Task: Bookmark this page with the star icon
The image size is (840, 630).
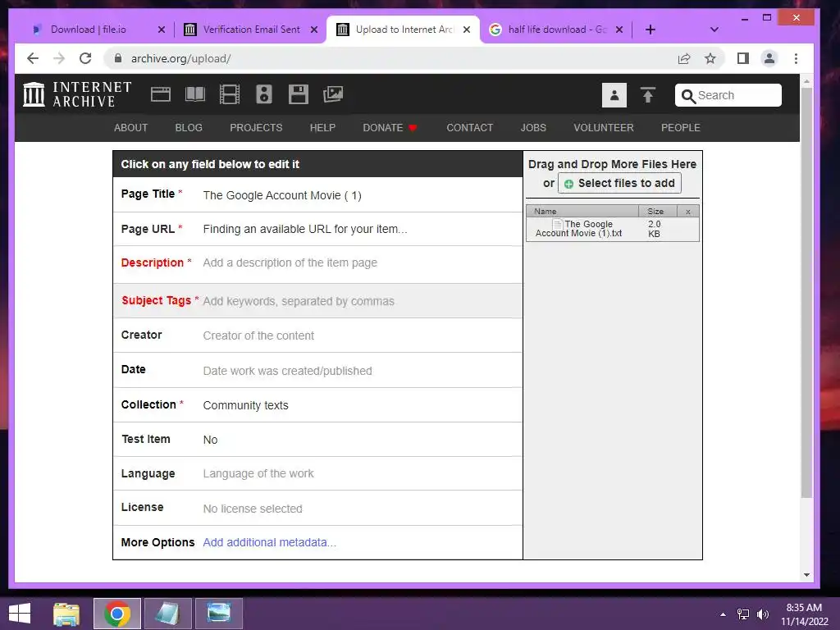Action: [x=710, y=58]
